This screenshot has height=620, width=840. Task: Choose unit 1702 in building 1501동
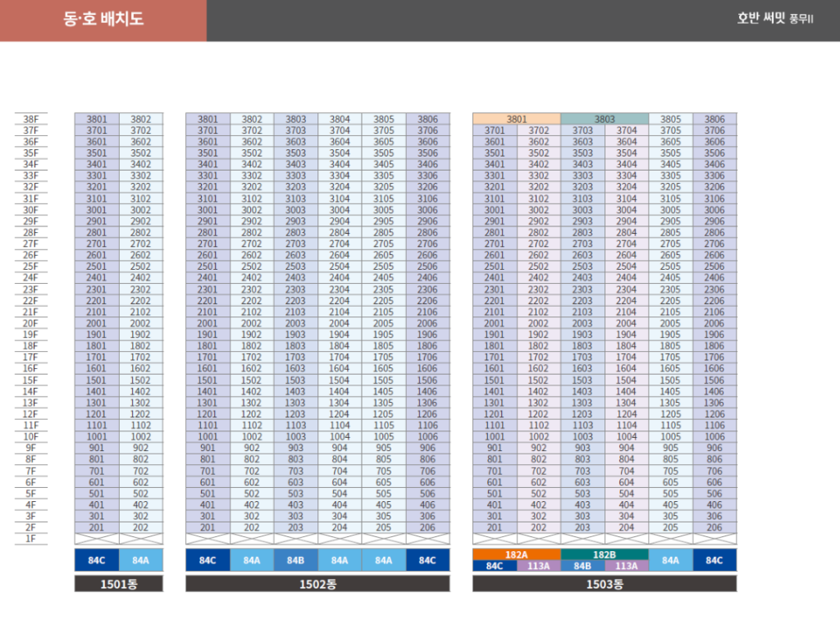coord(140,357)
